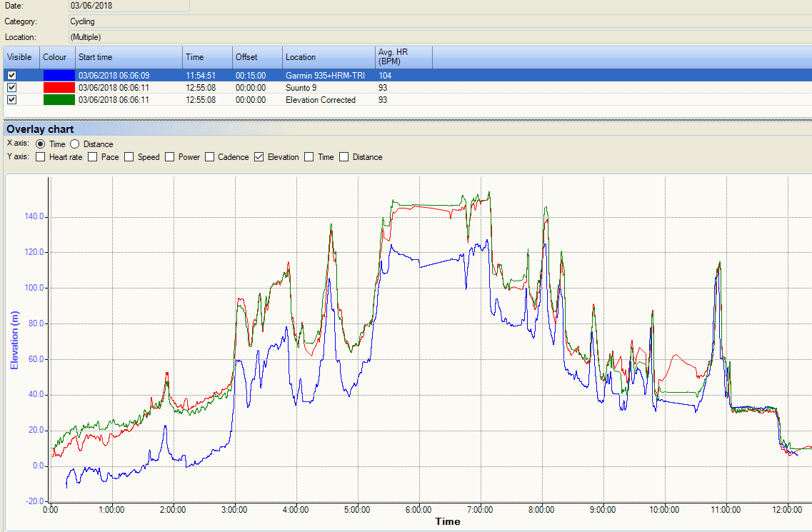This screenshot has width=812, height=532.
Task: Switch X axis to Distance
Action: pos(74,144)
